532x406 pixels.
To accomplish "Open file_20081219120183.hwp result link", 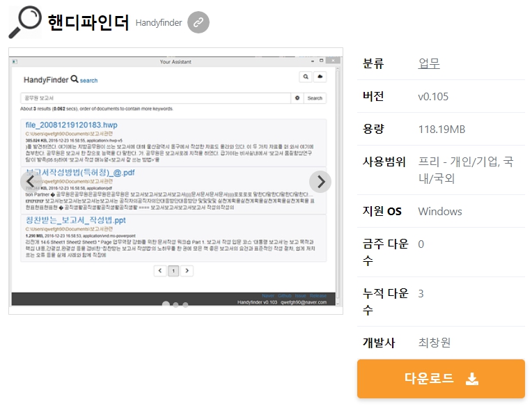I will click(72, 125).
